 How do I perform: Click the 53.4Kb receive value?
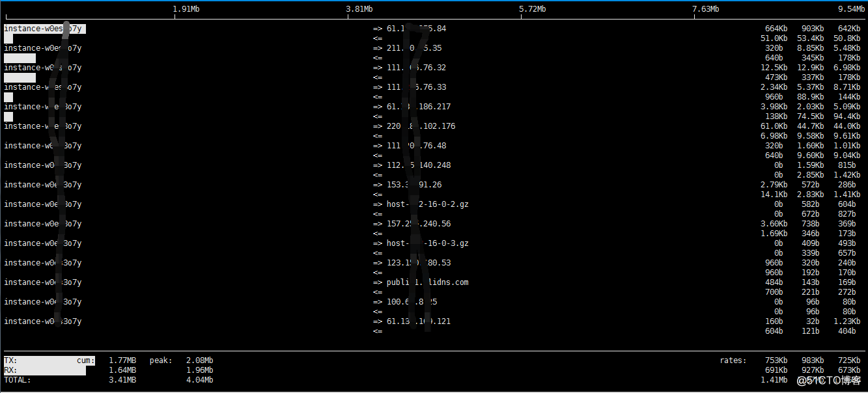coord(810,38)
